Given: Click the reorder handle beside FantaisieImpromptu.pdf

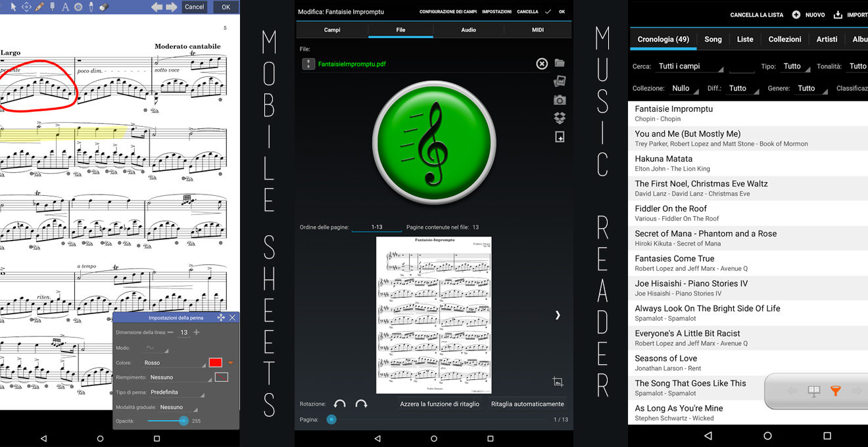Looking at the screenshot, I should coord(308,64).
